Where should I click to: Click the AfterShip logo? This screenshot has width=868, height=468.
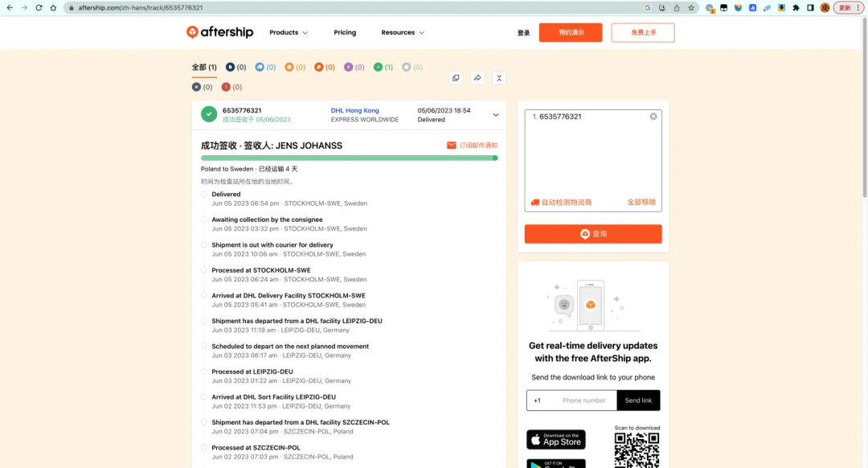pos(219,32)
